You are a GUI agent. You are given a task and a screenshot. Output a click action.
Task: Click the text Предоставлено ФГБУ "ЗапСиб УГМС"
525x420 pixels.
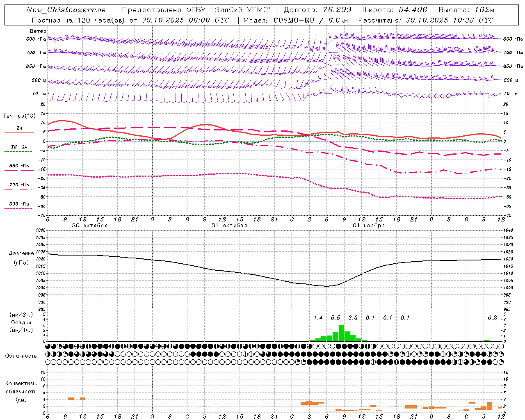197,10
